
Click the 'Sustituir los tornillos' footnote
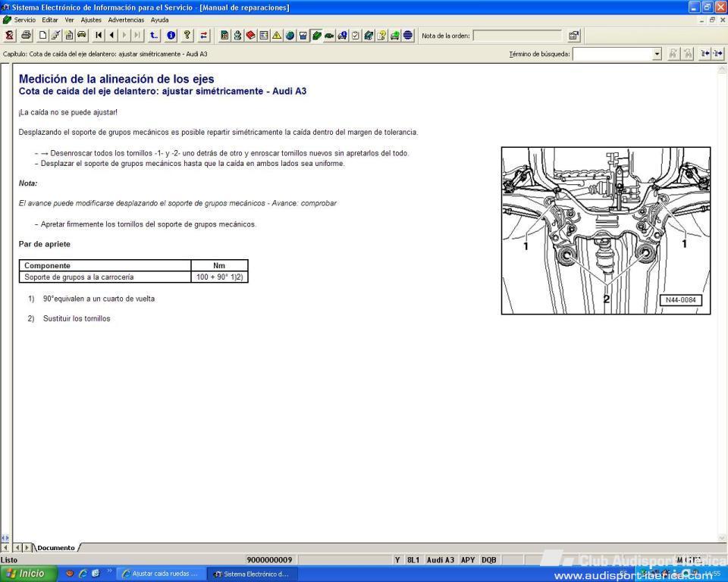point(77,319)
